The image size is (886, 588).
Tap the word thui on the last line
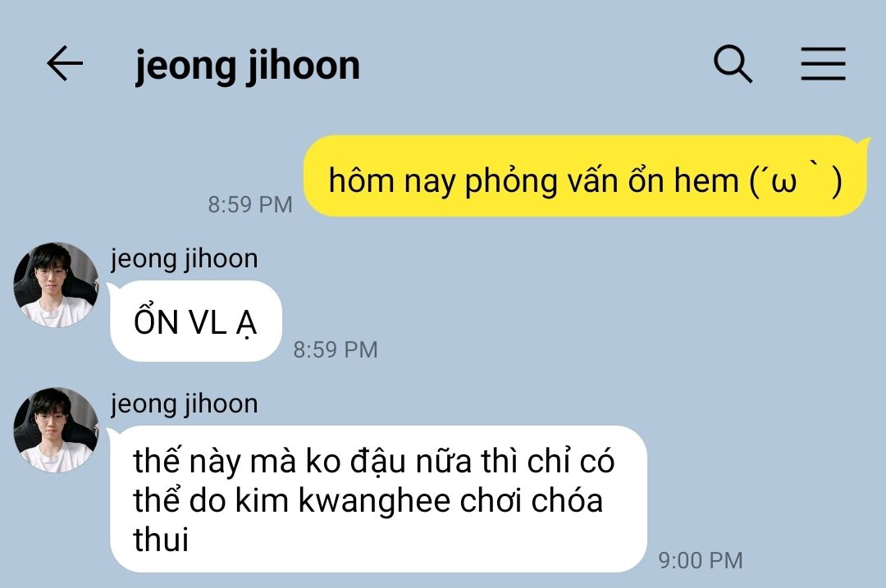(x=161, y=539)
